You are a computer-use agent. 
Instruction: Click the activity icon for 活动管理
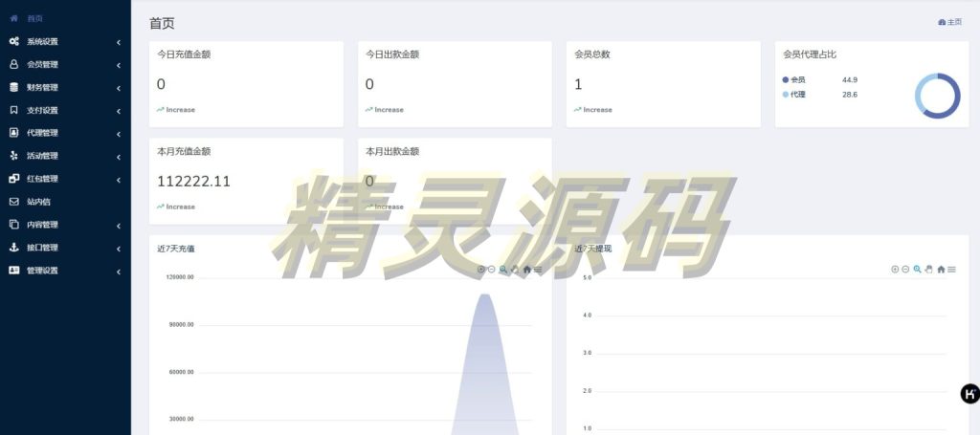pyautogui.click(x=13, y=156)
